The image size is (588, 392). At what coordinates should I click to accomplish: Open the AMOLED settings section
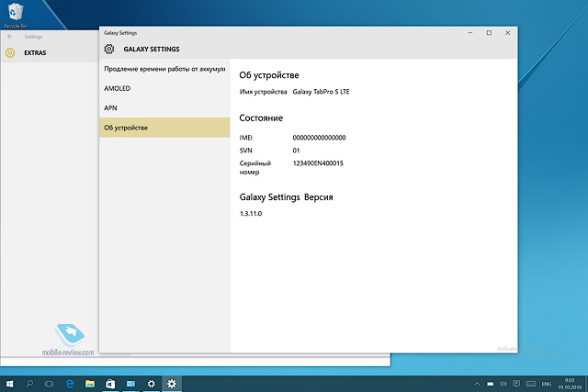tap(164, 88)
